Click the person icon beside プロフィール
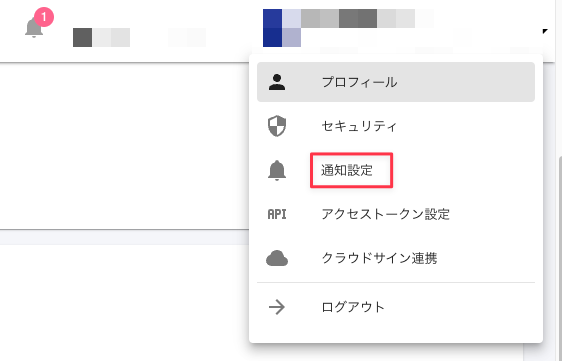The width and height of the screenshot is (562, 361). 277,82
